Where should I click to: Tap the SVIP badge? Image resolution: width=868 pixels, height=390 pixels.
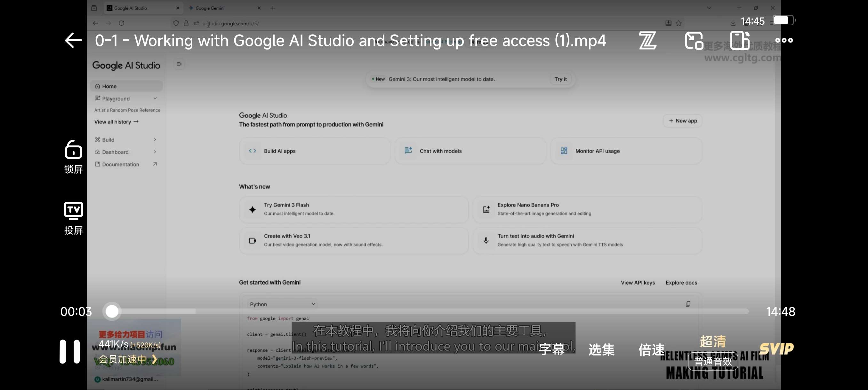coord(776,349)
